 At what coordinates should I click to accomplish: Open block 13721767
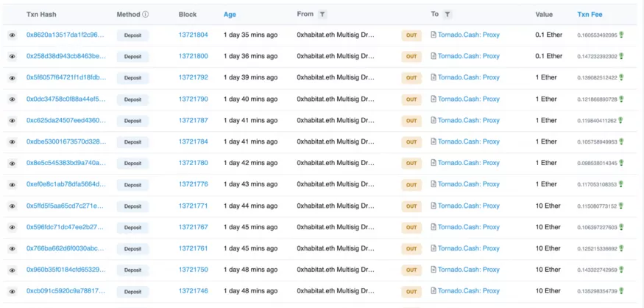pos(193,227)
